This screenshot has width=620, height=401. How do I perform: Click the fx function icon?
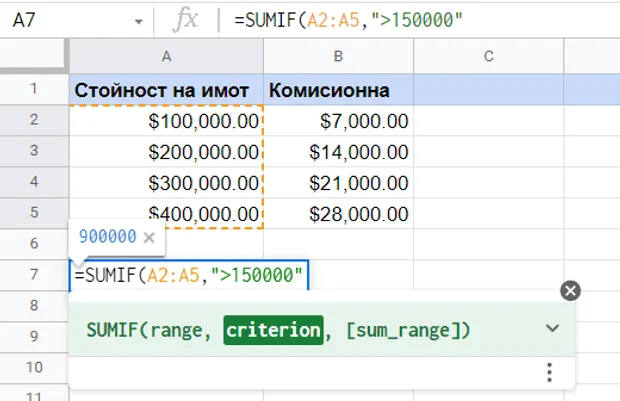(x=185, y=19)
